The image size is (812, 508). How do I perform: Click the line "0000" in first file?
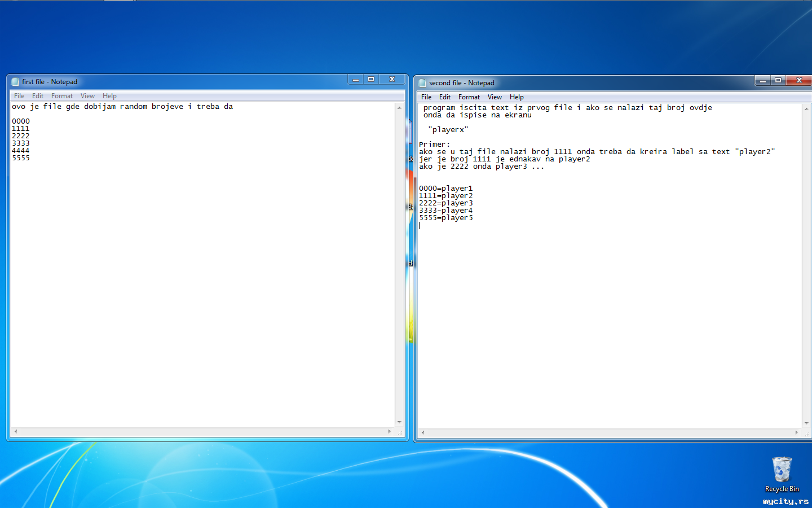tap(21, 121)
